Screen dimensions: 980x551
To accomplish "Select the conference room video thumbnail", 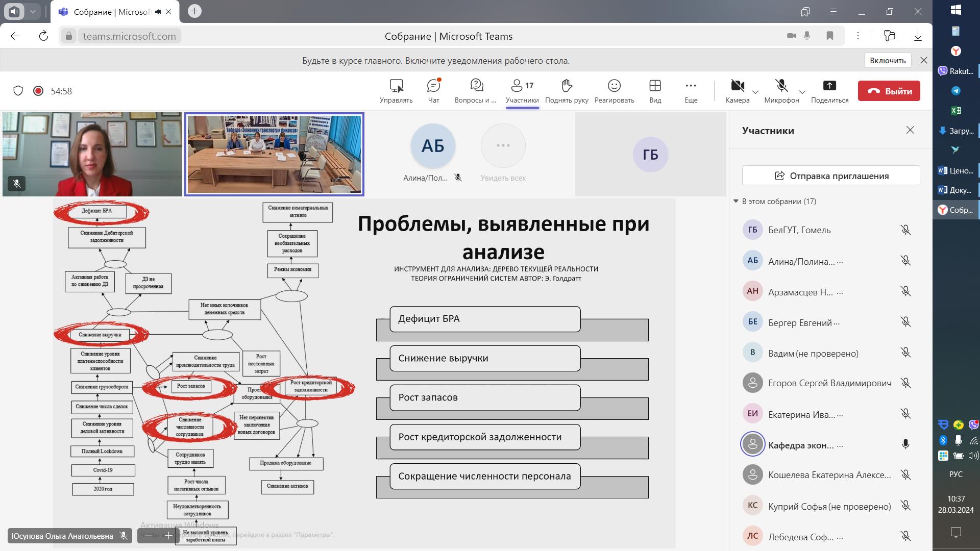I will [x=274, y=154].
